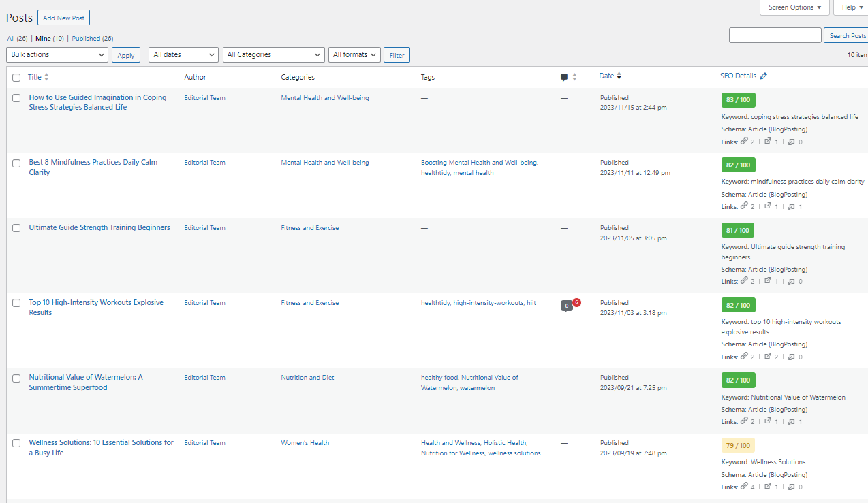Switch to the Published (26) posts view
This screenshot has height=503, width=868.
click(92, 39)
